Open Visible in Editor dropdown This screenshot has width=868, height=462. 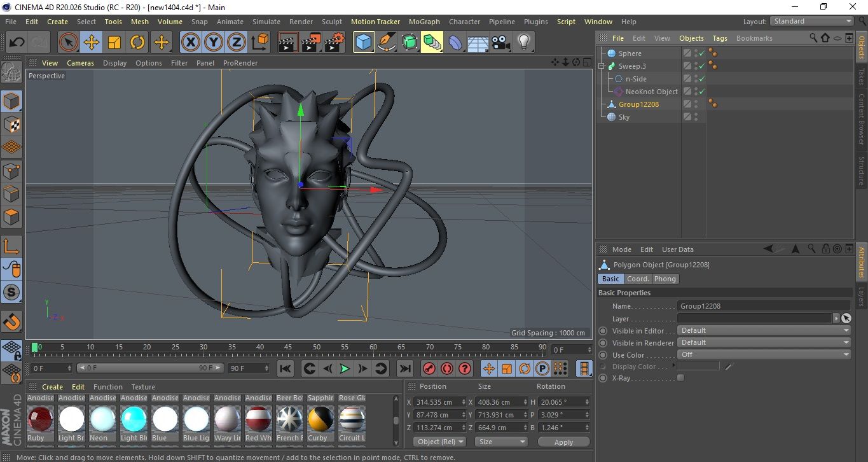pyautogui.click(x=764, y=330)
